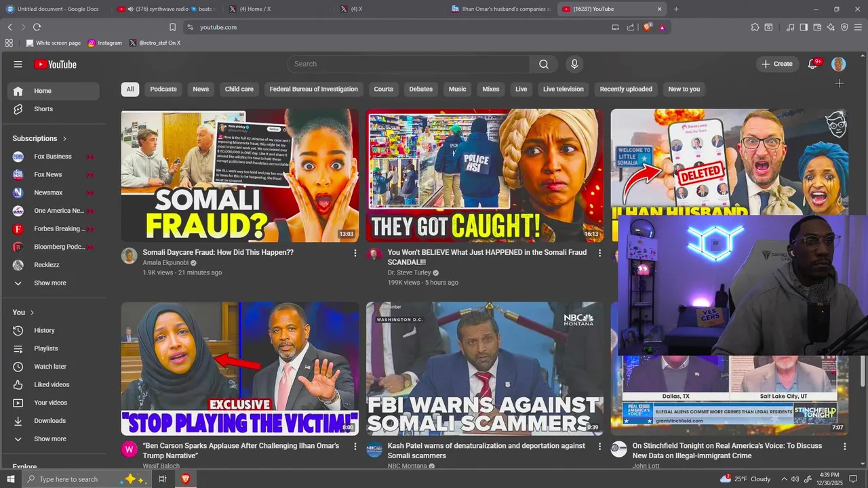The width and height of the screenshot is (868, 488).
Task: Open Liked videos in the sidebar
Action: click(x=53, y=384)
